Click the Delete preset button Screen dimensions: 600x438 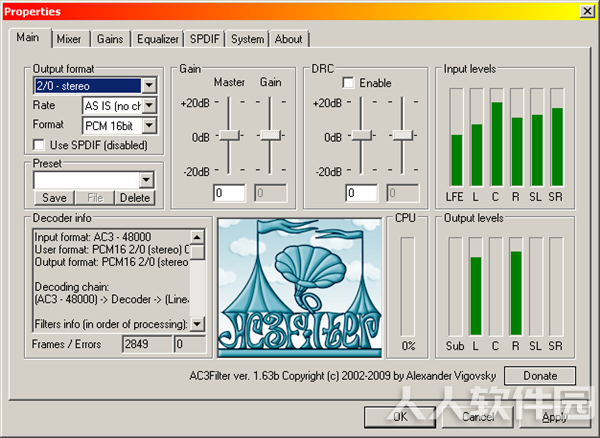[x=135, y=198]
